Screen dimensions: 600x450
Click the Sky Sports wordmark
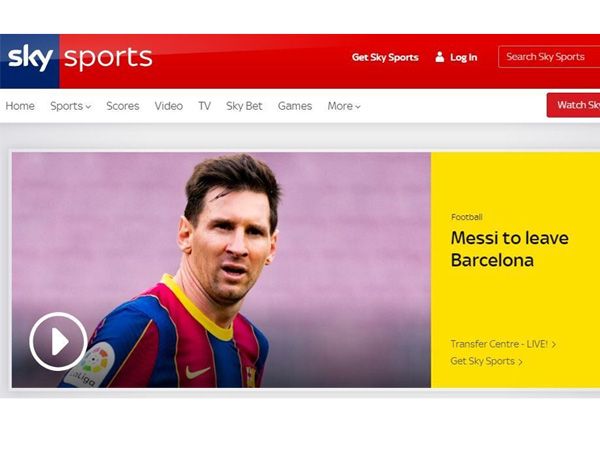coord(108,58)
